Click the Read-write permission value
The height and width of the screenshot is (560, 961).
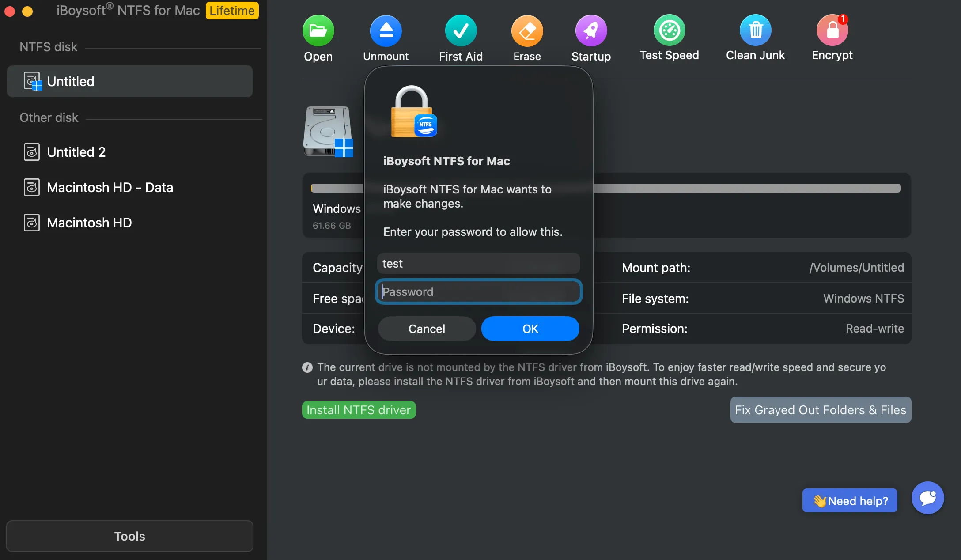[874, 329]
